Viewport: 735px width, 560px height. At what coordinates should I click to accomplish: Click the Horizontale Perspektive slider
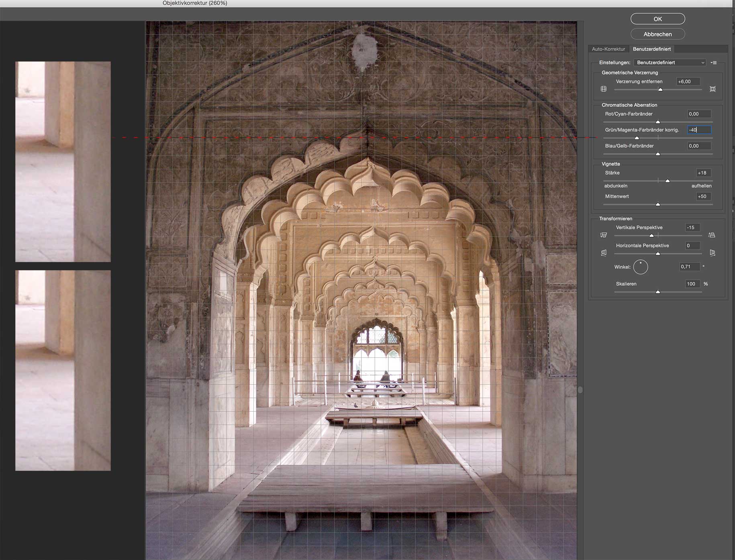point(658,253)
